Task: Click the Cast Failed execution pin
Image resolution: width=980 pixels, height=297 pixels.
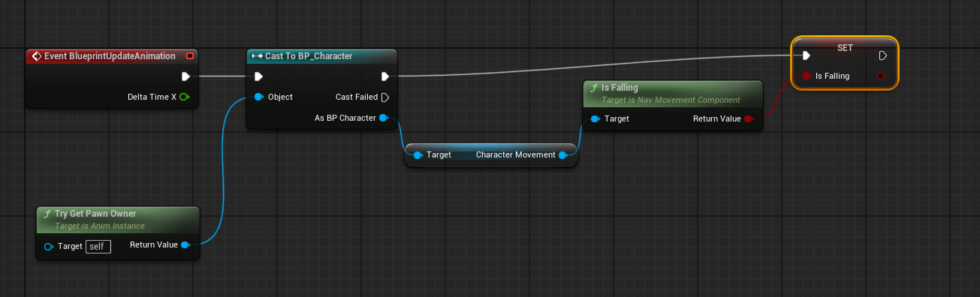Action: coord(384,97)
